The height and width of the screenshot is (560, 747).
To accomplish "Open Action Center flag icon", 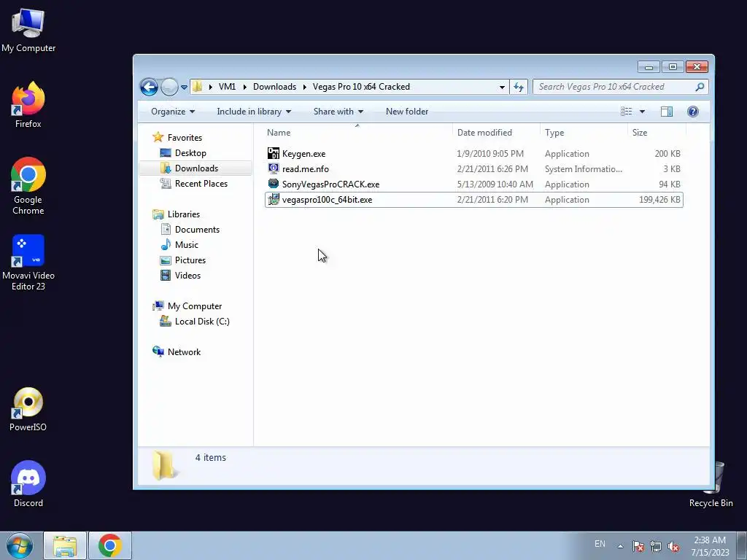I will click(638, 546).
